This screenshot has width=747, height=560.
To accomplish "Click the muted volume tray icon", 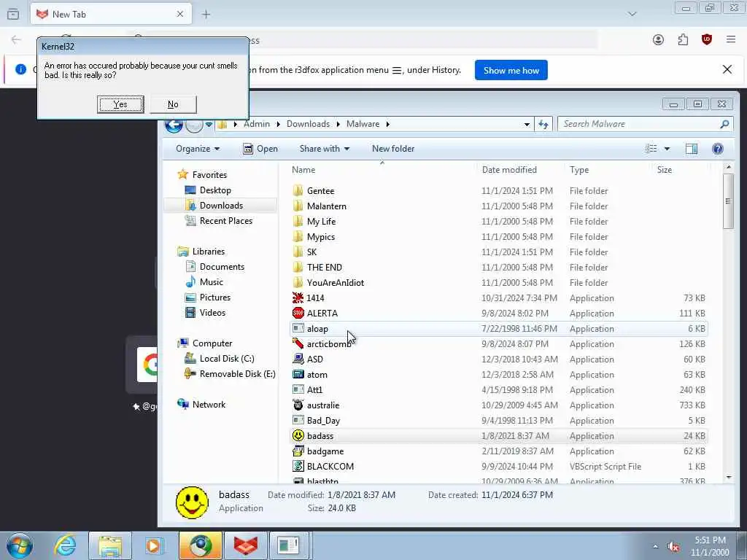I will [x=673, y=547].
